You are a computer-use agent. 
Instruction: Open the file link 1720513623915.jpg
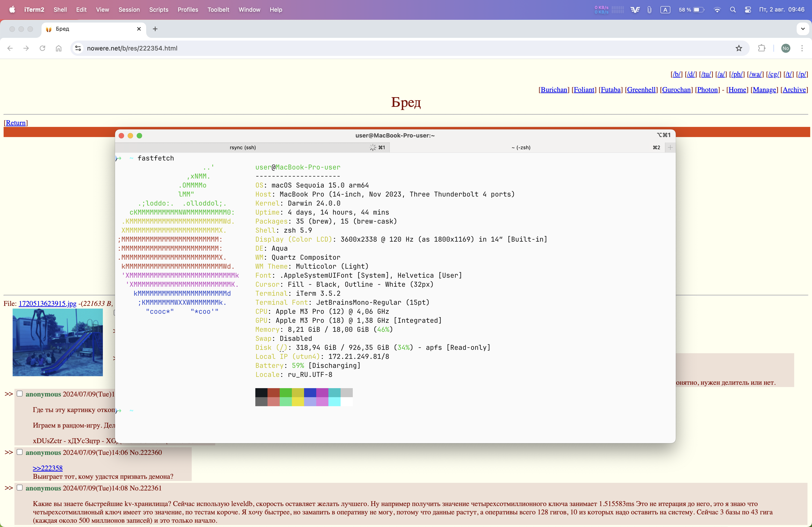pyautogui.click(x=47, y=303)
